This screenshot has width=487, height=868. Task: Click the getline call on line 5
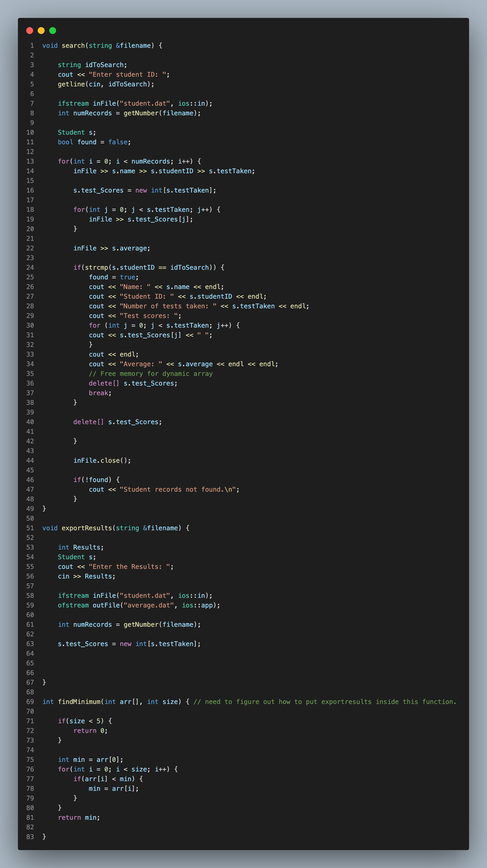(x=71, y=84)
